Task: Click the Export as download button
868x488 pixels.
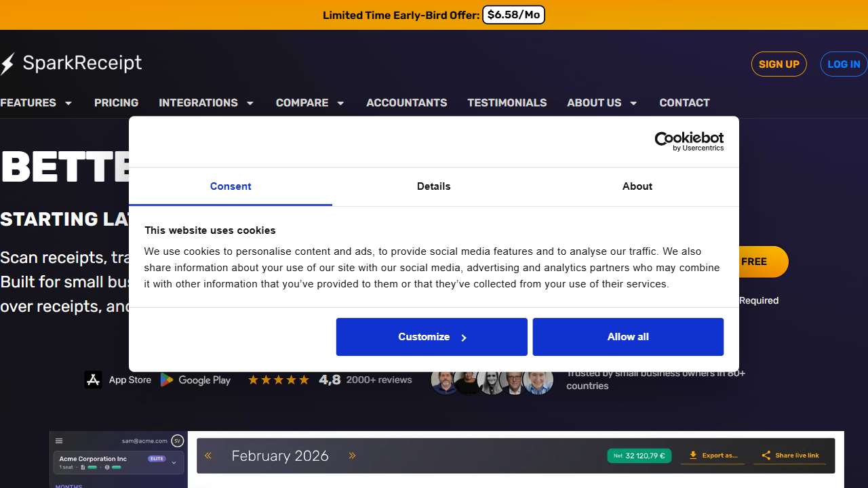Action: click(713, 455)
